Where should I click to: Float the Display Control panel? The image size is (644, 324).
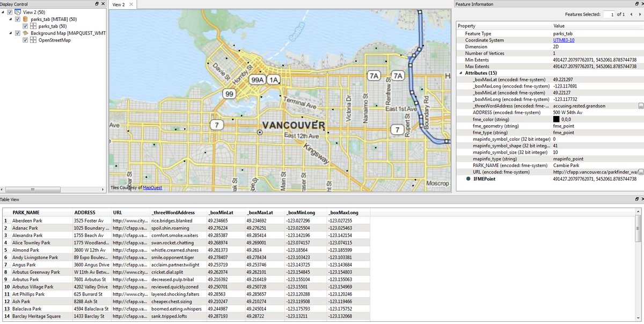click(97, 4)
